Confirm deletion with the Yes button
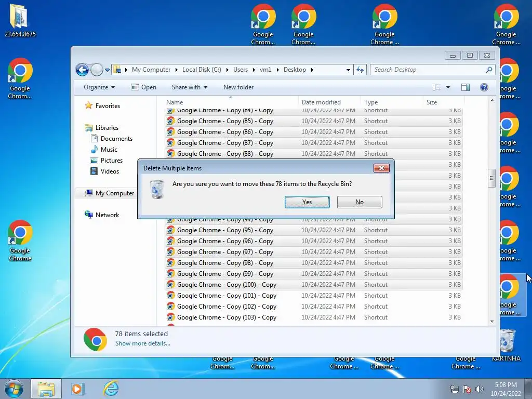Image resolution: width=532 pixels, height=399 pixels. pos(307,202)
